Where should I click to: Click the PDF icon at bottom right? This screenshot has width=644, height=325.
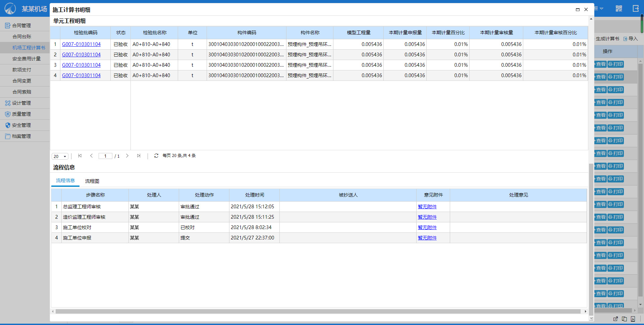coord(633,319)
